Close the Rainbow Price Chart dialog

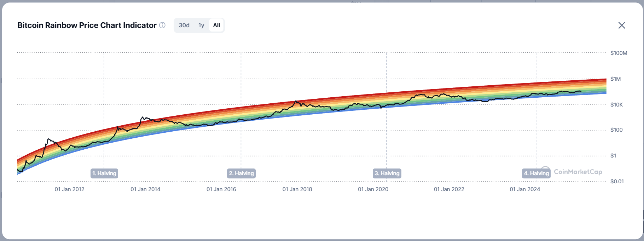(622, 25)
